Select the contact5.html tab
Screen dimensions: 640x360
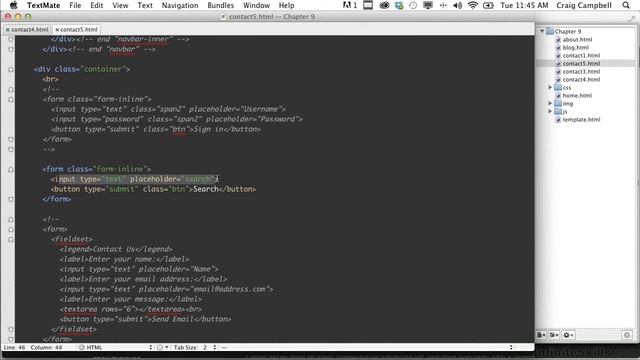click(76, 30)
